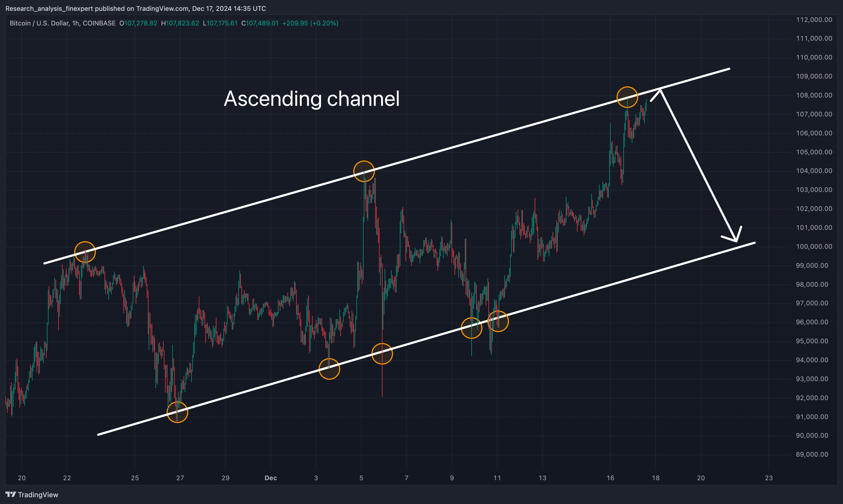Click the Research_analysis_finexpert published header line

coord(135,8)
